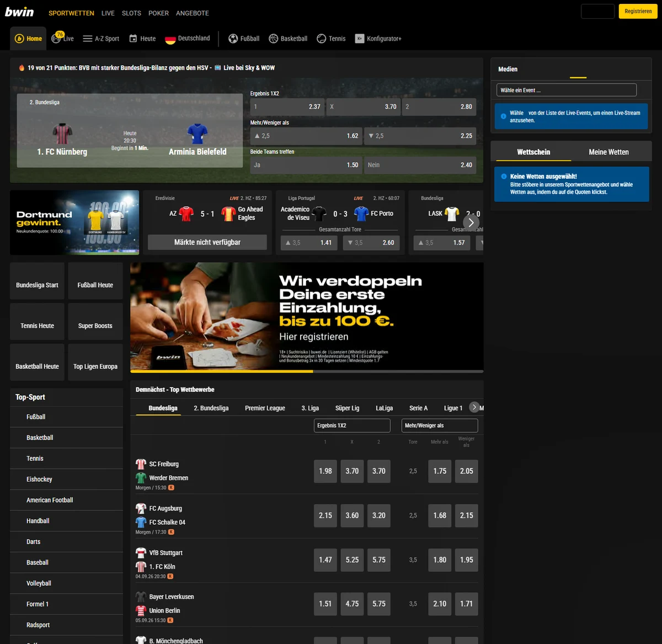Click the Arminia Bielefeld jersey icon
The height and width of the screenshot is (644, 662).
[x=197, y=134]
